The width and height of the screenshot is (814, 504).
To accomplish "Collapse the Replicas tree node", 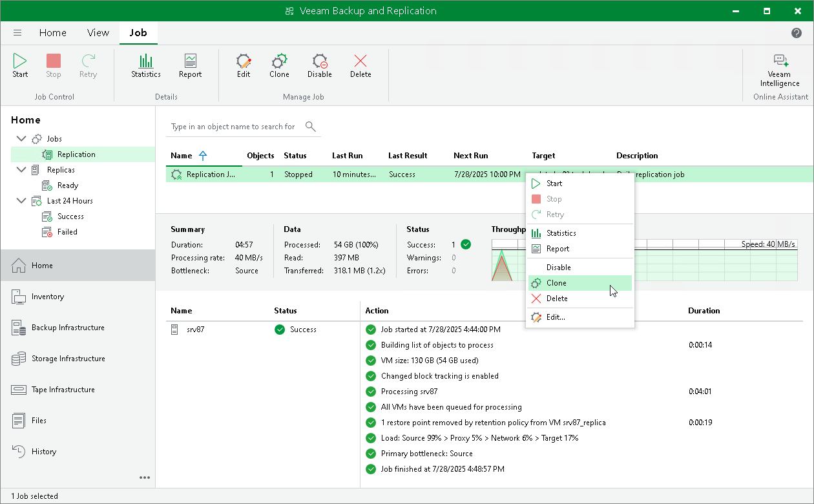I will tap(21, 170).
